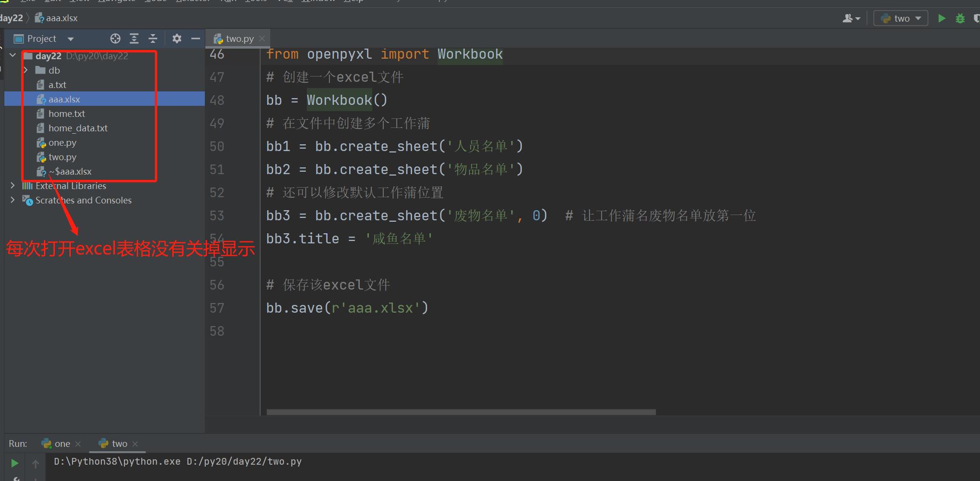Screen dimensions: 980x481
Task: Click day22 in breadcrumb path
Action: (x=11, y=18)
